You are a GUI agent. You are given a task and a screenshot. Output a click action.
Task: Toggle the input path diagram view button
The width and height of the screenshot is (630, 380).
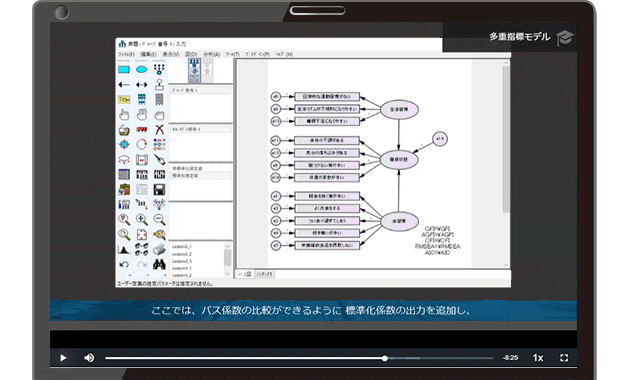coord(194,70)
